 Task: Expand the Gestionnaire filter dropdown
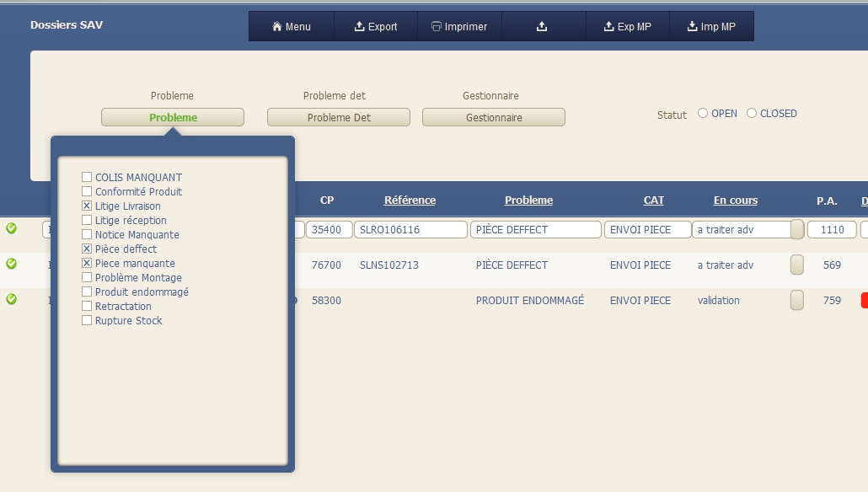click(x=494, y=117)
